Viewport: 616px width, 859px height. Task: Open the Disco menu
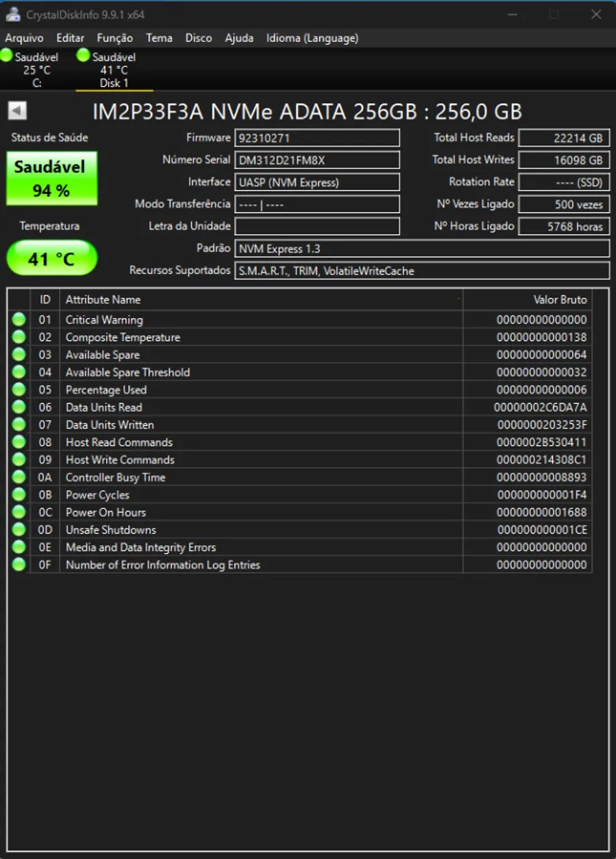click(x=199, y=38)
